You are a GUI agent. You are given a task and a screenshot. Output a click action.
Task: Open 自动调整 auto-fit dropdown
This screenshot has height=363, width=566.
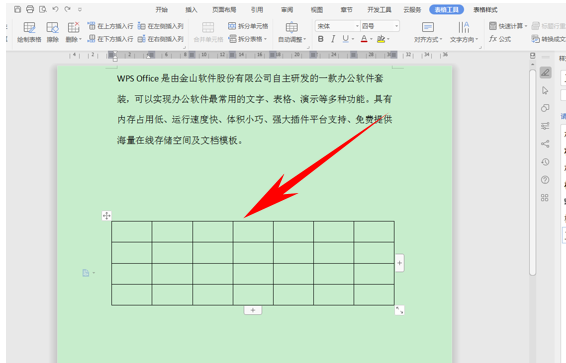(x=292, y=32)
